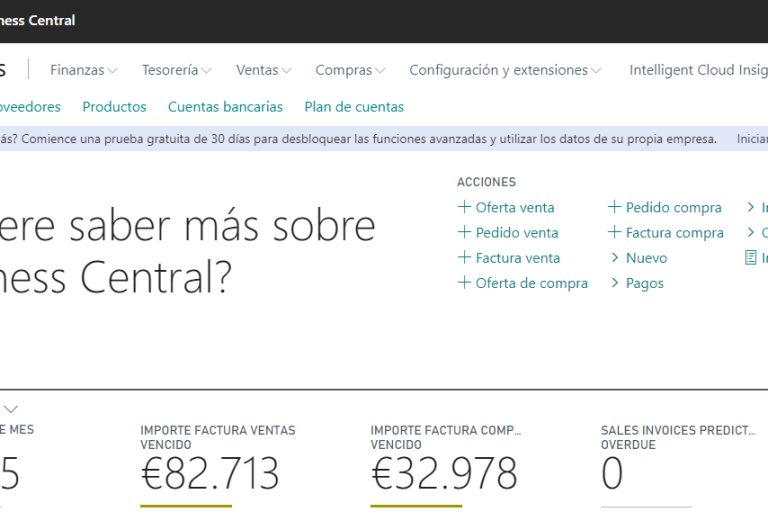The width and height of the screenshot is (768, 512).
Task: Collapse the activities section chevron above tiles
Action: pos(12,409)
